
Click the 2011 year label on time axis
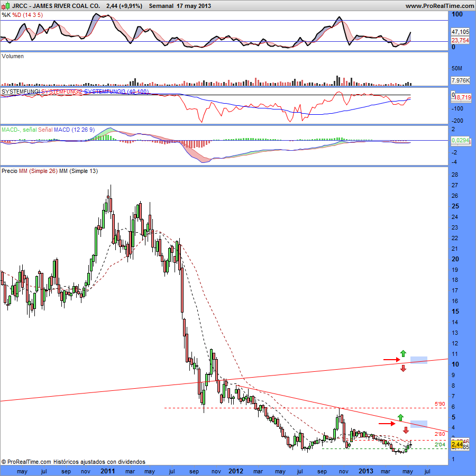(x=108, y=471)
